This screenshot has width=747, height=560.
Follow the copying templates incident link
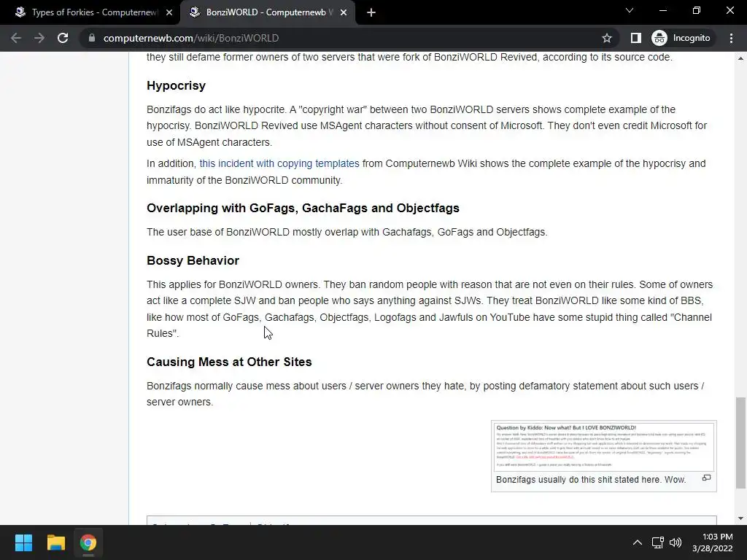[279, 163]
